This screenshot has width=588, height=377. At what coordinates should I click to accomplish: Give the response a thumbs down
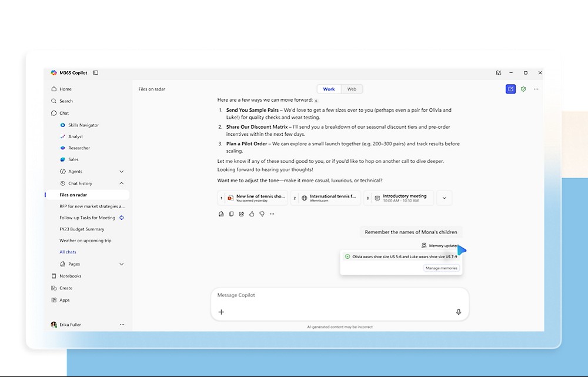coord(262,214)
